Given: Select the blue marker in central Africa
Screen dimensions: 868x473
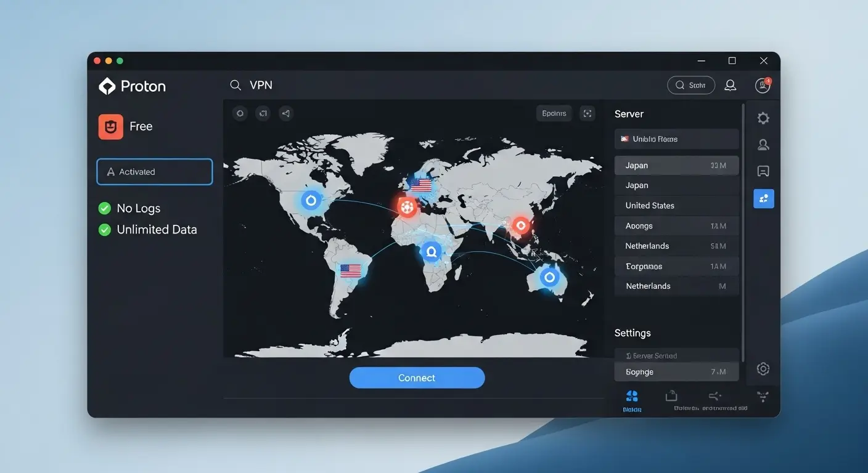Looking at the screenshot, I should pos(431,251).
